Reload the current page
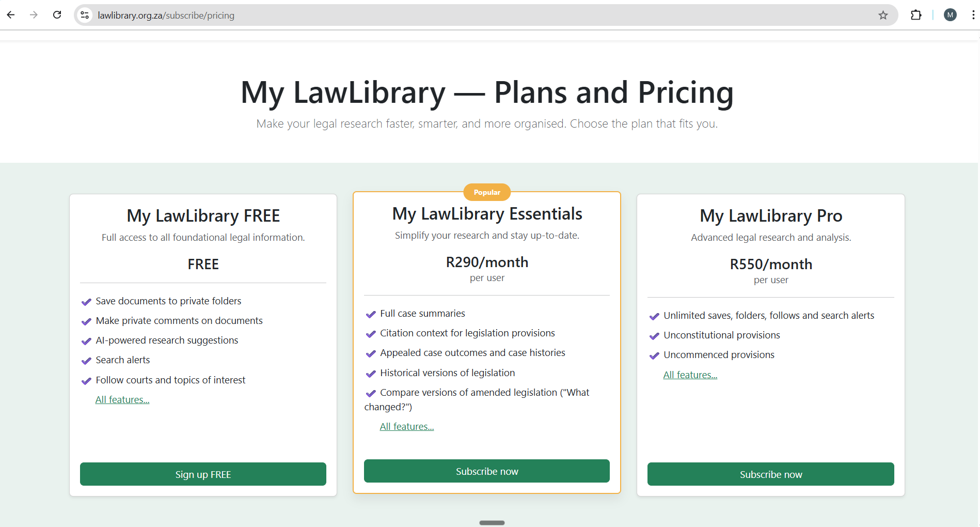980x527 pixels. pyautogui.click(x=57, y=15)
